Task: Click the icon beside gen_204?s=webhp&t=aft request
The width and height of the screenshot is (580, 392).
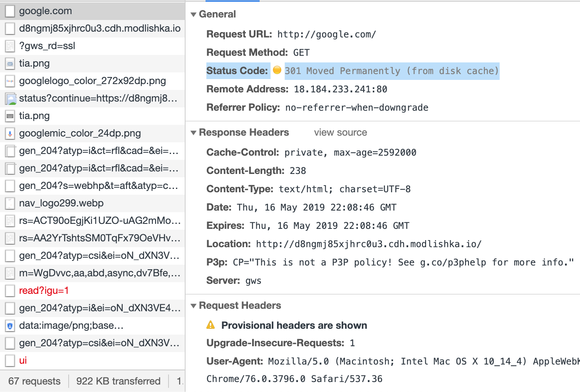Action: [10, 186]
